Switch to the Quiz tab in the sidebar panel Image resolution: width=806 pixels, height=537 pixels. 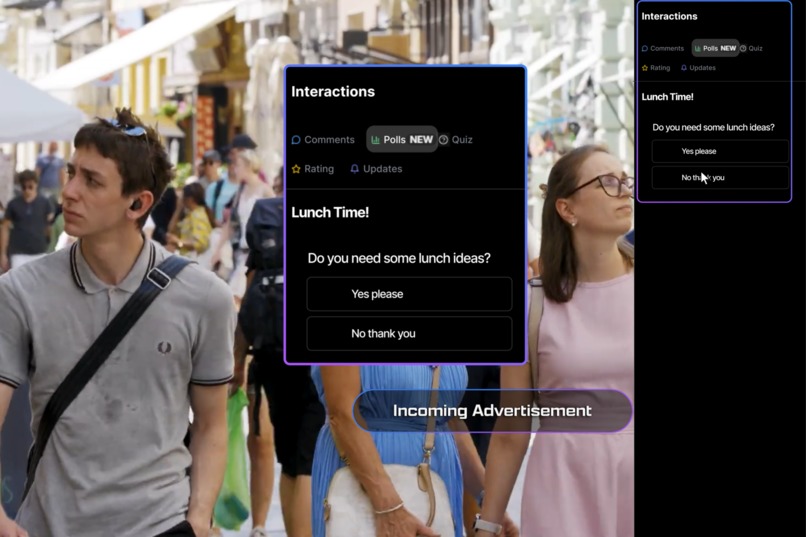tap(751, 48)
